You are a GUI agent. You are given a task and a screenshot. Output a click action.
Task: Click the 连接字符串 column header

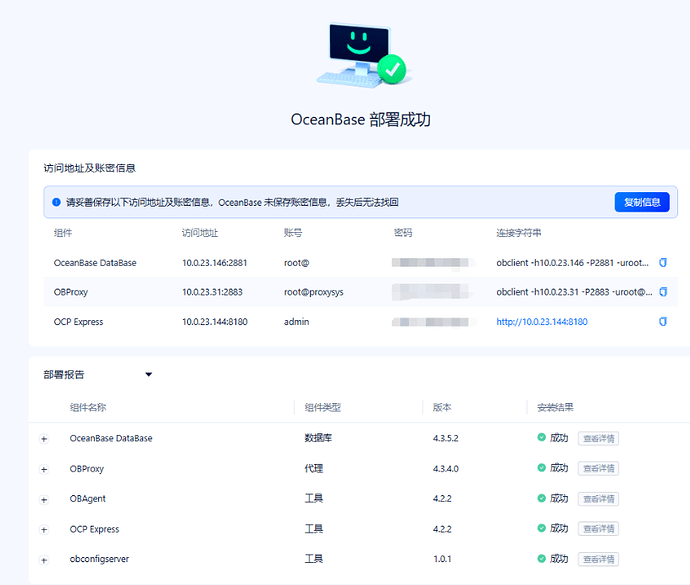tap(519, 233)
